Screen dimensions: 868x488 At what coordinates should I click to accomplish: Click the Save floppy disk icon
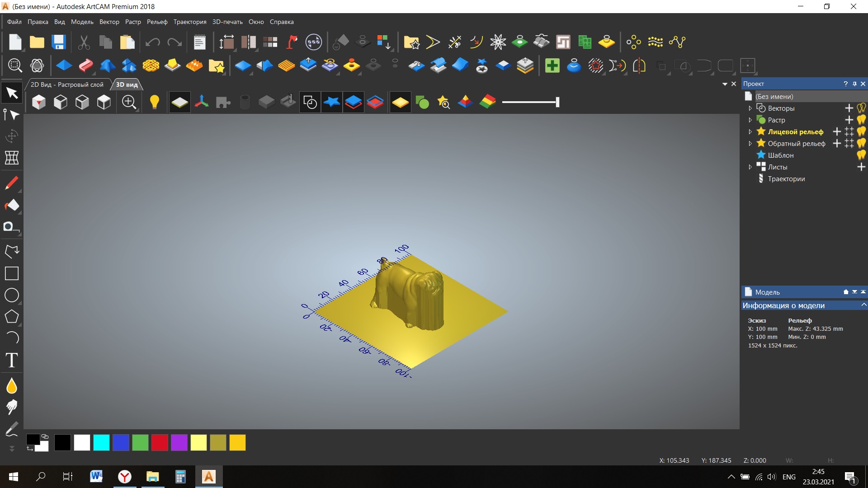(59, 42)
